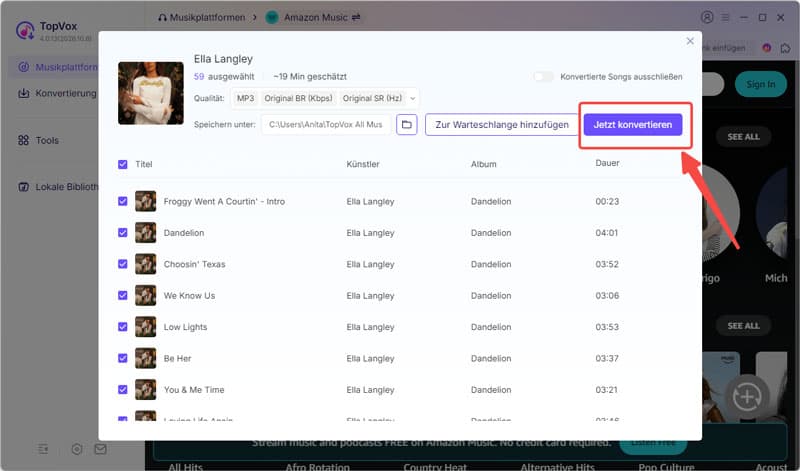Toggle Konvertierte Songs ausschließen switch

pos(543,77)
